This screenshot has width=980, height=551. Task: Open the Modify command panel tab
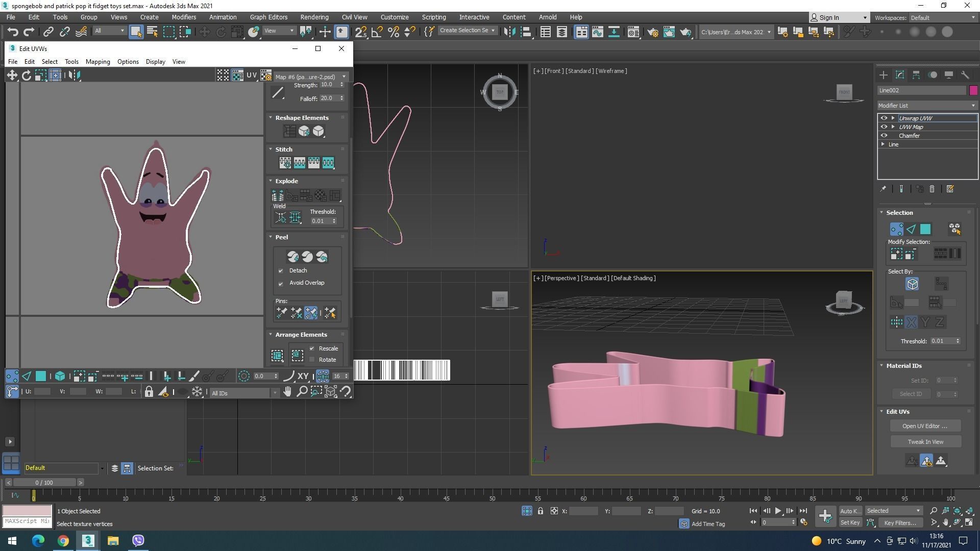tap(900, 75)
